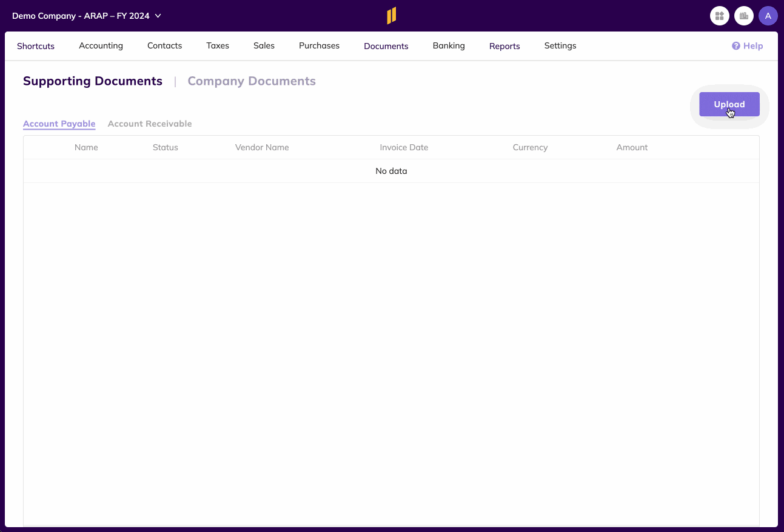Click the Vendor Name column header
Viewport: 784px width, 532px height.
pyautogui.click(x=262, y=147)
